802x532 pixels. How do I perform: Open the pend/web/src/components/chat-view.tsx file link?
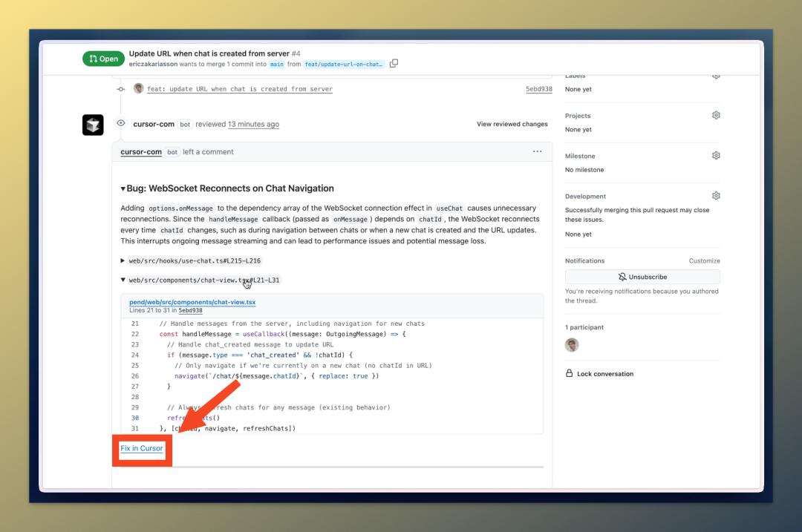[x=192, y=302]
